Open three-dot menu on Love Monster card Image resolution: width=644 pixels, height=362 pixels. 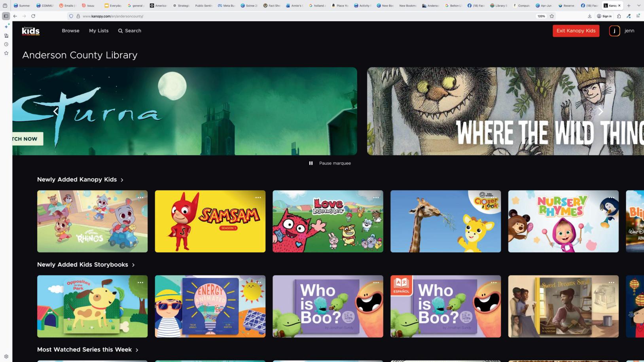[x=376, y=197]
